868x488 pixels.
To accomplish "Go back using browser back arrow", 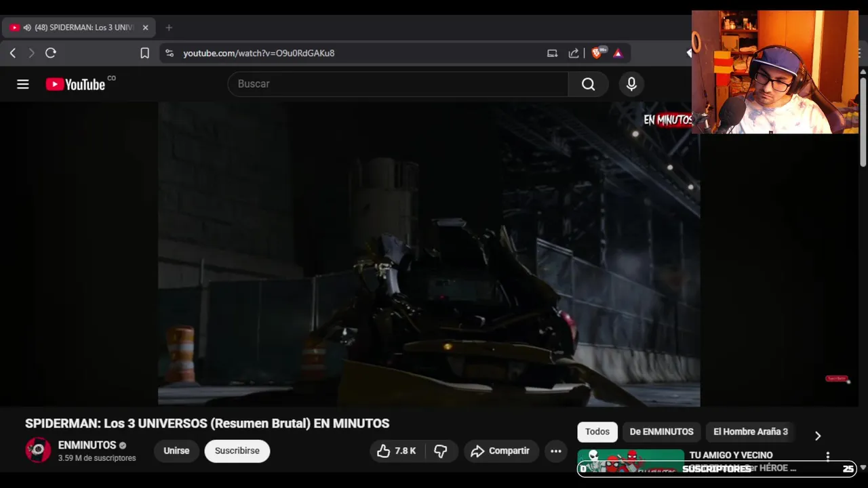I will point(12,53).
